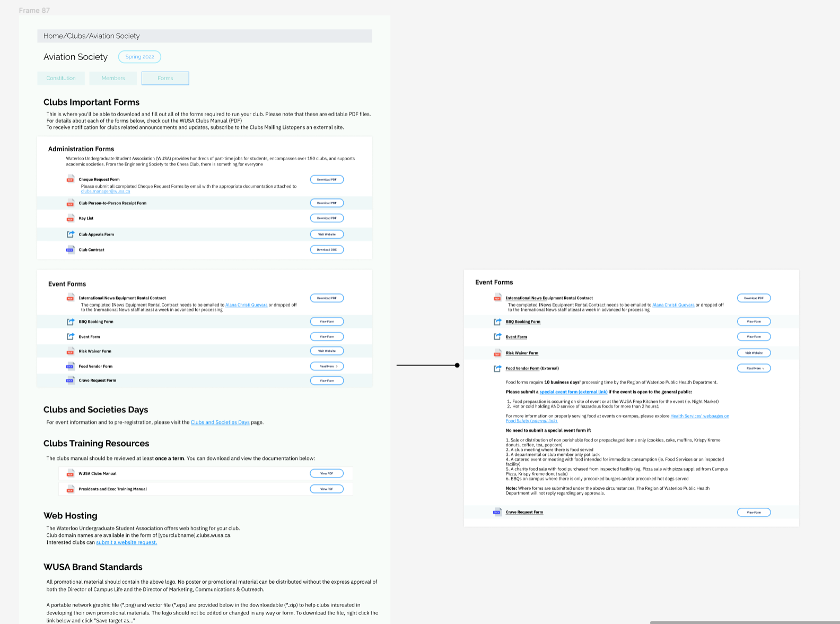Click Visit Website for Risk Waiver Form in the expanded Event Forms panel
Image resolution: width=840 pixels, height=624 pixels.
(x=754, y=353)
